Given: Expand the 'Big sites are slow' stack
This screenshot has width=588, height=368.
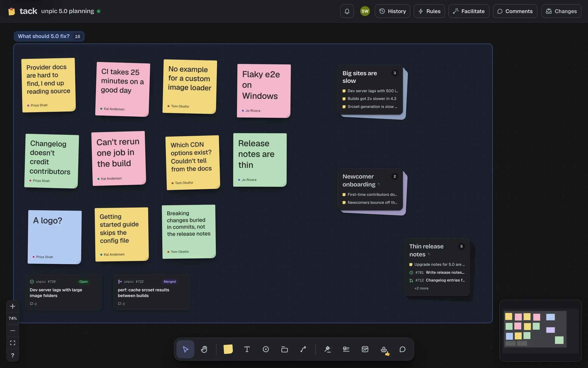Looking at the screenshot, I should 370,90.
